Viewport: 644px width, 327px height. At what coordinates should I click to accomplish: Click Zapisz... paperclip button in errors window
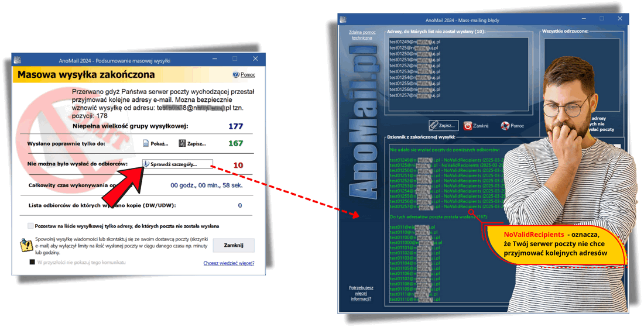[443, 126]
